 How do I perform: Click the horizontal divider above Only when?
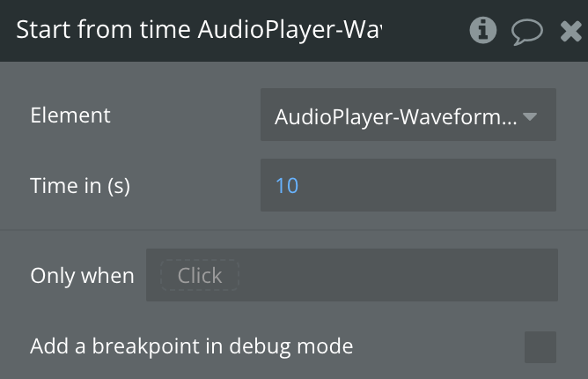[x=294, y=230]
